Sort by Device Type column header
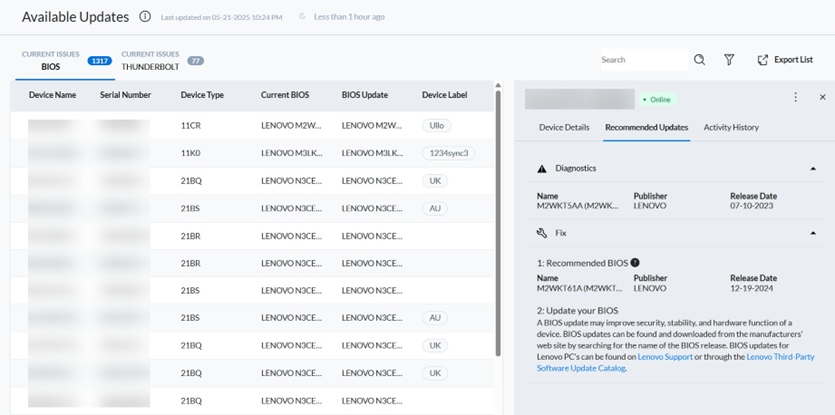Viewport: 835px width, 415px height. pos(202,95)
